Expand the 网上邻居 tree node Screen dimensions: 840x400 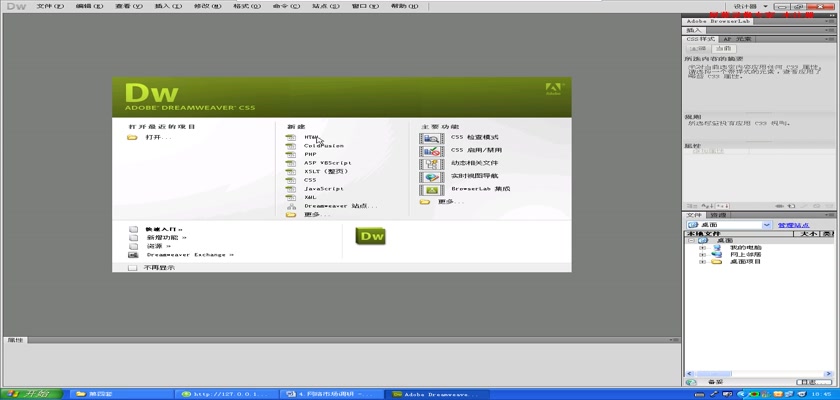point(702,254)
